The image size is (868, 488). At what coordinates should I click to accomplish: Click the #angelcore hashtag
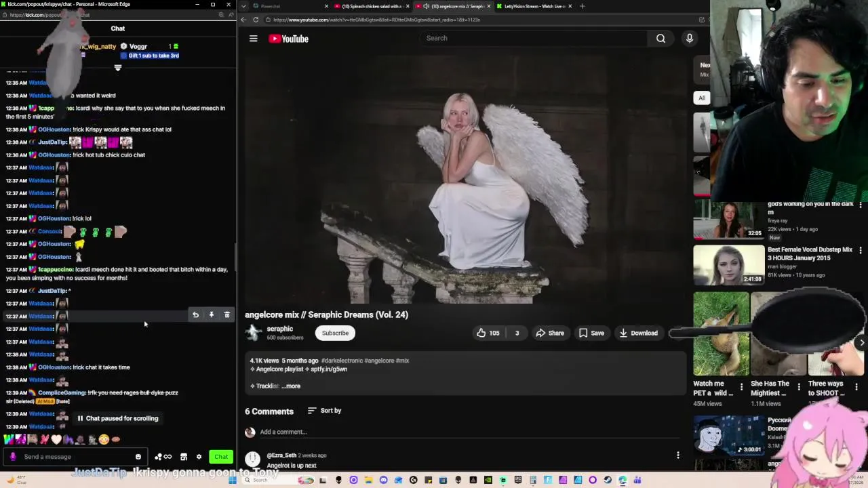click(x=379, y=361)
